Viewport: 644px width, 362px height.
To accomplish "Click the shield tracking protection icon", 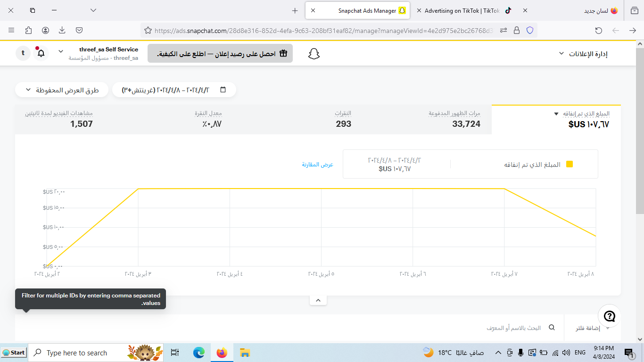I will [x=530, y=30].
